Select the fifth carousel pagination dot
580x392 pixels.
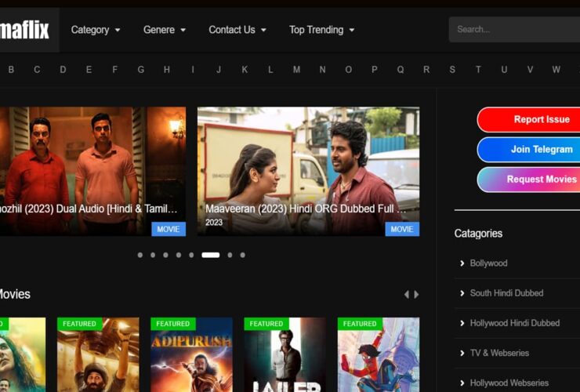coord(191,255)
